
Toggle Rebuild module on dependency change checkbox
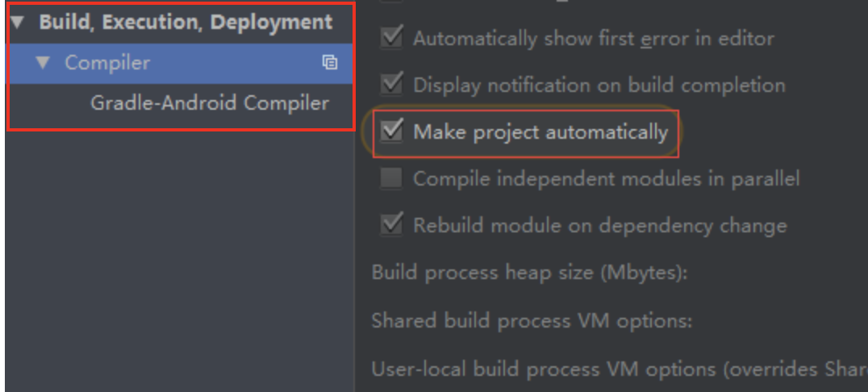(392, 226)
